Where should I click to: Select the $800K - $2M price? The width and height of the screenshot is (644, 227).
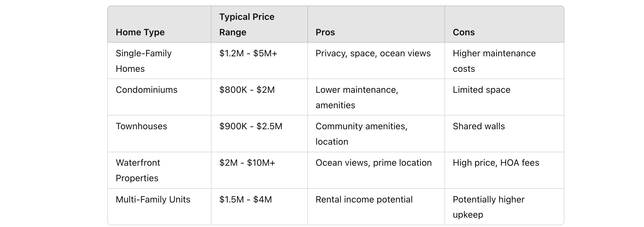coord(247,90)
